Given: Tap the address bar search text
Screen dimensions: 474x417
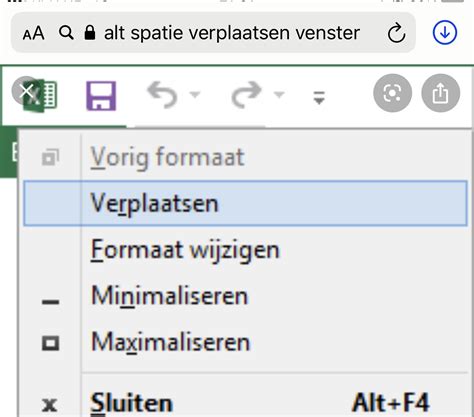Looking at the screenshot, I should (232, 33).
